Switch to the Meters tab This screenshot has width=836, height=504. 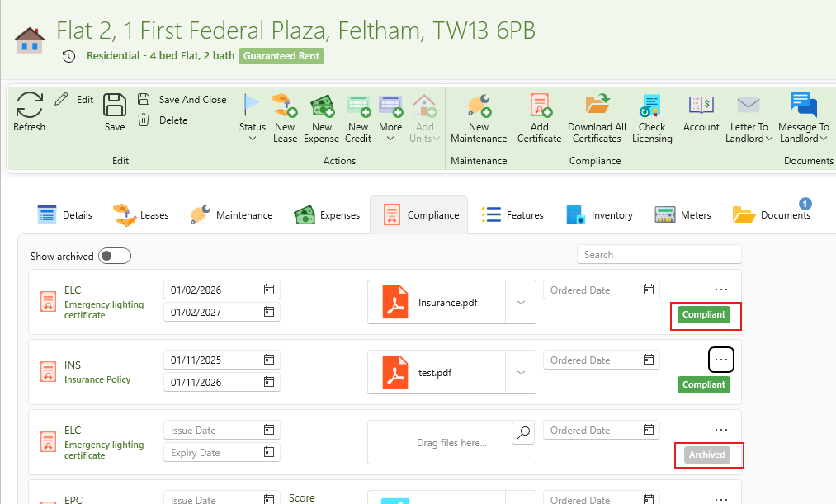[x=682, y=214]
